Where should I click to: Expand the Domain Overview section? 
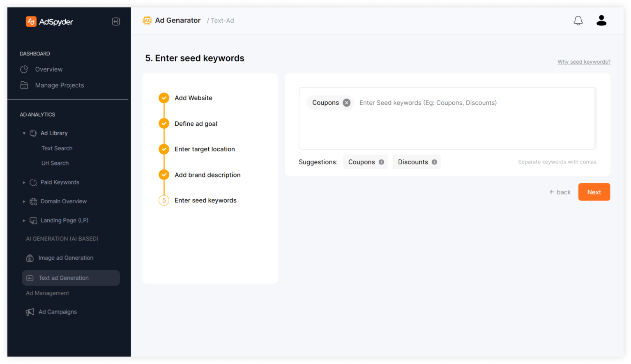tap(24, 201)
